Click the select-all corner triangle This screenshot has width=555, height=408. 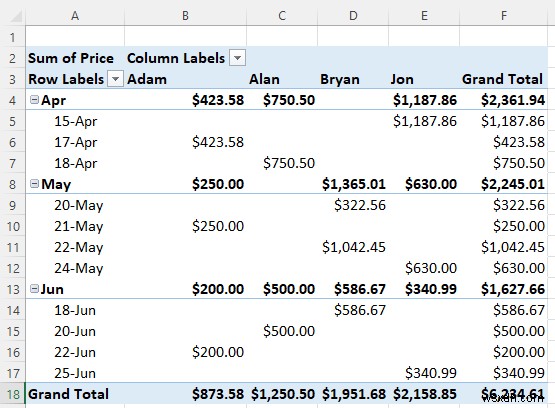click(13, 16)
